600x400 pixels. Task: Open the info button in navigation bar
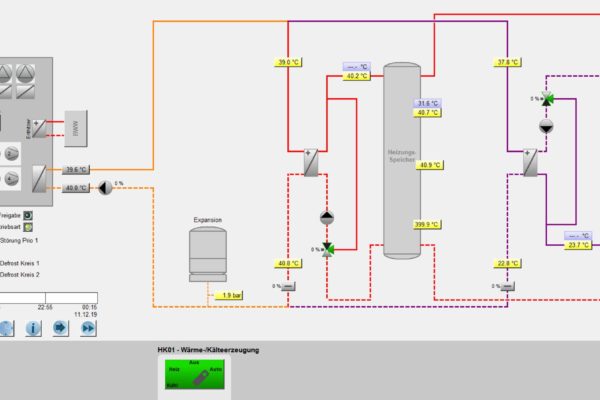pyautogui.click(x=33, y=328)
